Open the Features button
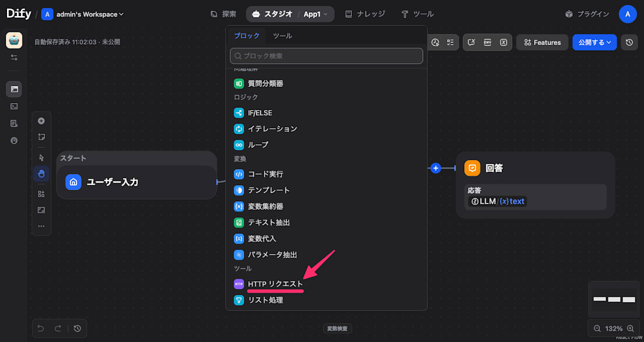 542,42
